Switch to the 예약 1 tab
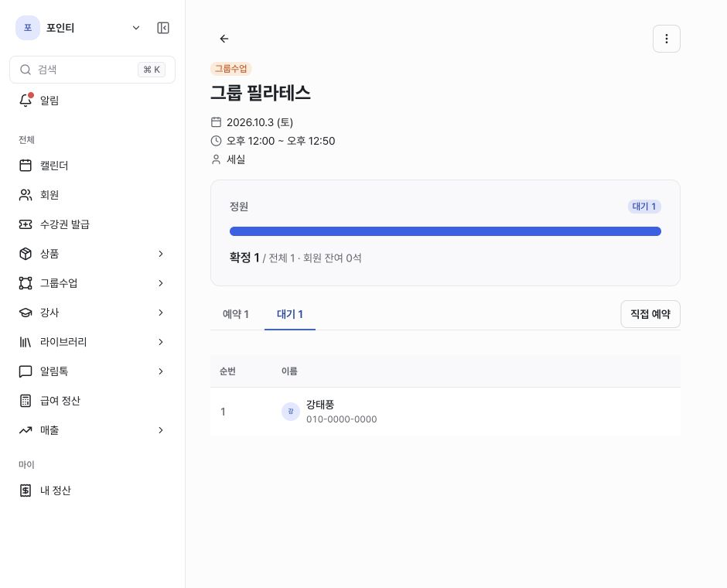 236,314
